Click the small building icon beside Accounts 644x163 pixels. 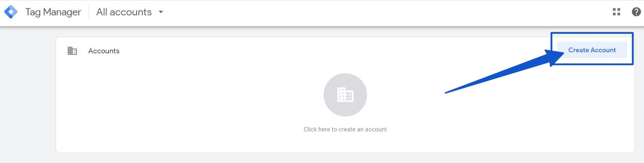coord(72,51)
